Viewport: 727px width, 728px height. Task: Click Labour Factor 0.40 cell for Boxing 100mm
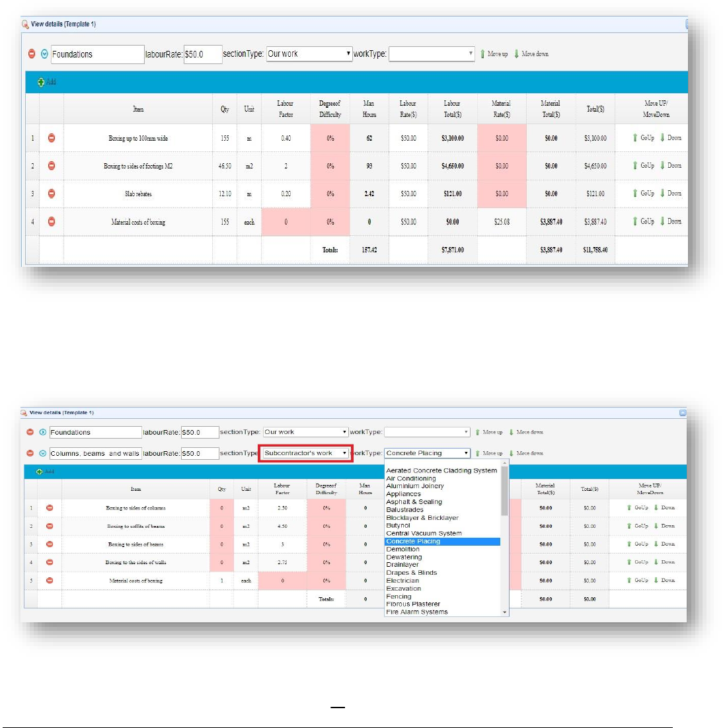pos(286,138)
